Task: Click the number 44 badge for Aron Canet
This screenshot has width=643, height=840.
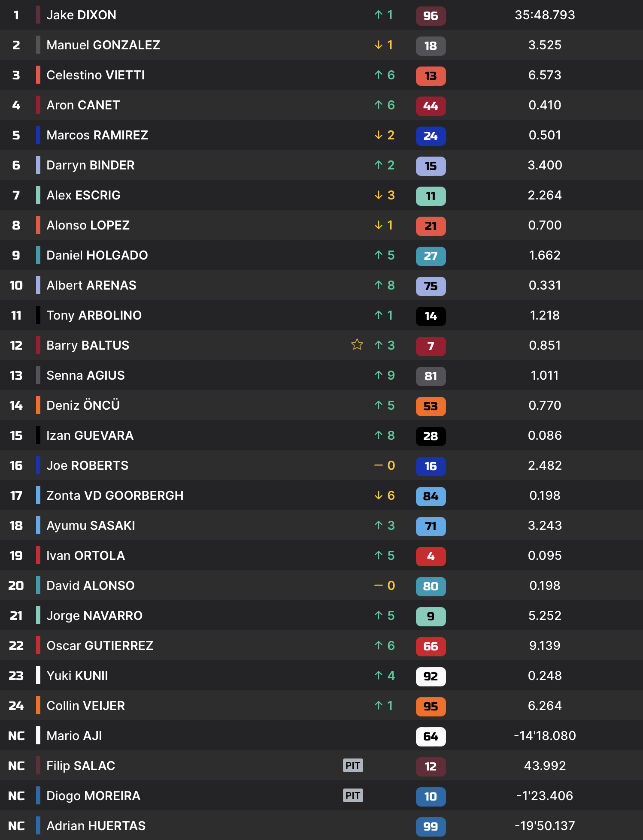Action: (431, 106)
